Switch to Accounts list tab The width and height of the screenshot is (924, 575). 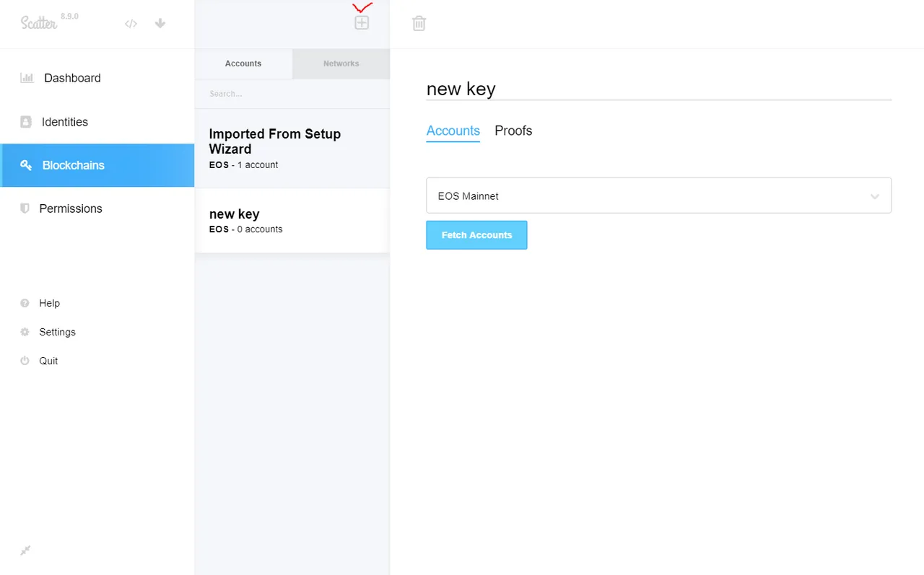(x=243, y=63)
